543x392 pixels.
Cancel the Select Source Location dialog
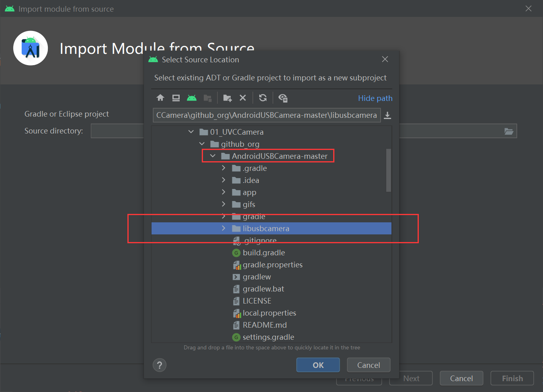click(369, 365)
